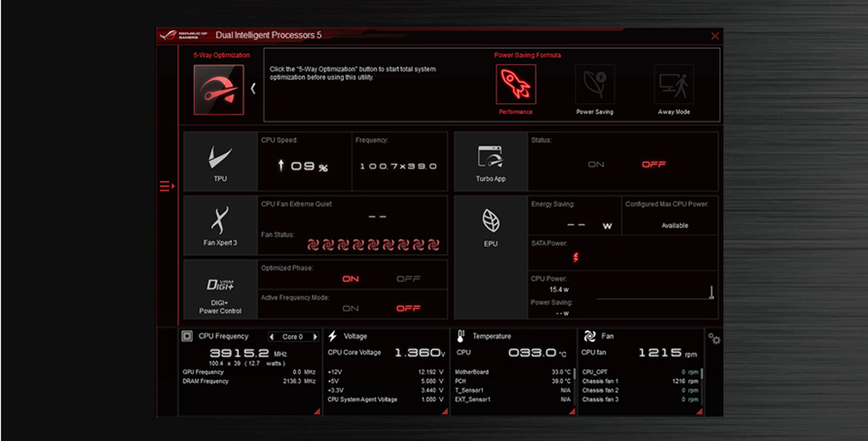The image size is (868, 441).
Task: Open settings gear beside the Fan panel
Action: pos(714,339)
